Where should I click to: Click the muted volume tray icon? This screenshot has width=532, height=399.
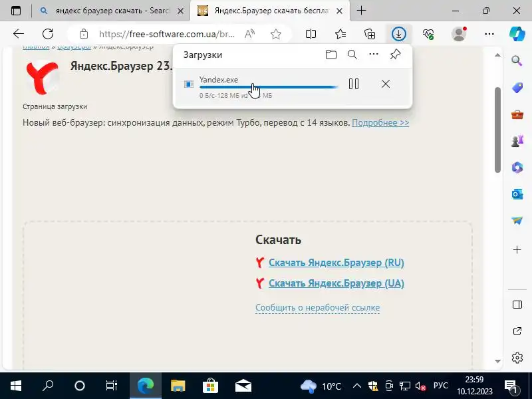click(421, 386)
